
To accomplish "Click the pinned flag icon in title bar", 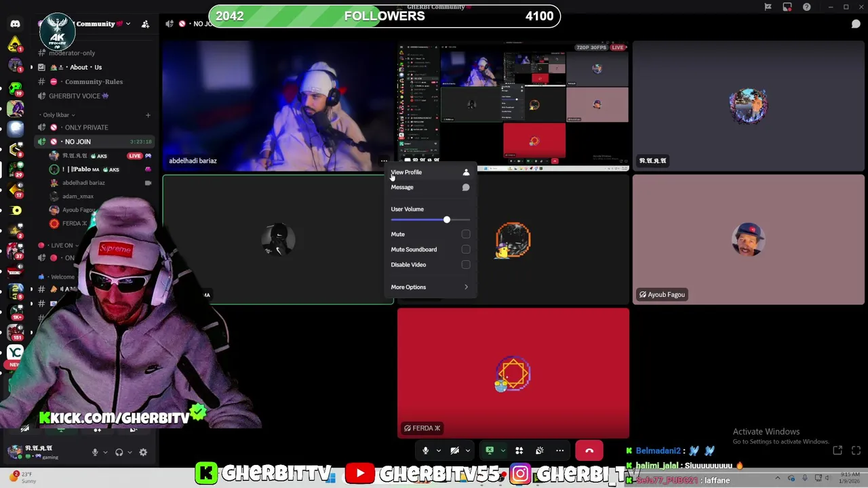I will pyautogui.click(x=768, y=7).
